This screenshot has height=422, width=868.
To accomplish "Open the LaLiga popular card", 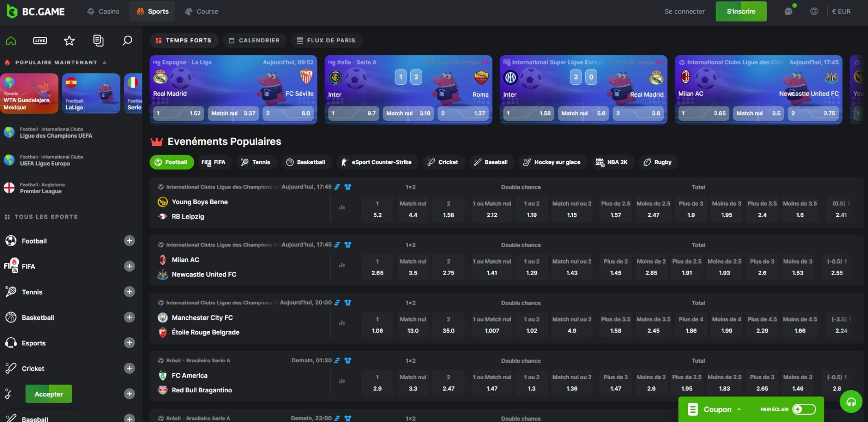I will (x=91, y=93).
